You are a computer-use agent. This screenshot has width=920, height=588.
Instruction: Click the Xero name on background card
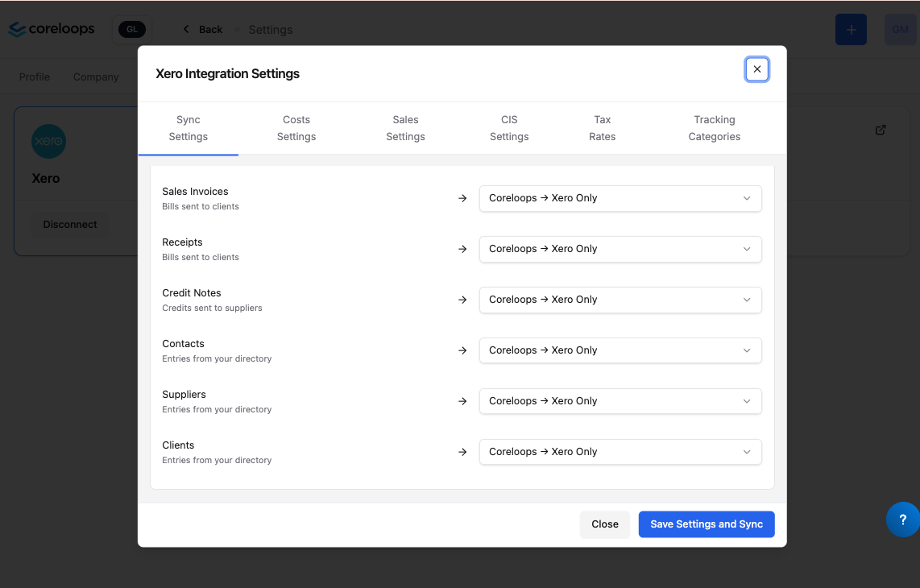click(46, 178)
